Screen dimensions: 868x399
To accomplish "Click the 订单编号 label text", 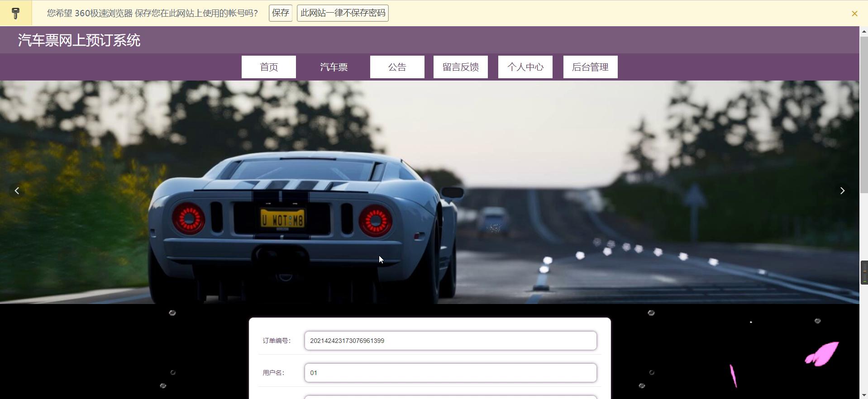I will pyautogui.click(x=277, y=341).
